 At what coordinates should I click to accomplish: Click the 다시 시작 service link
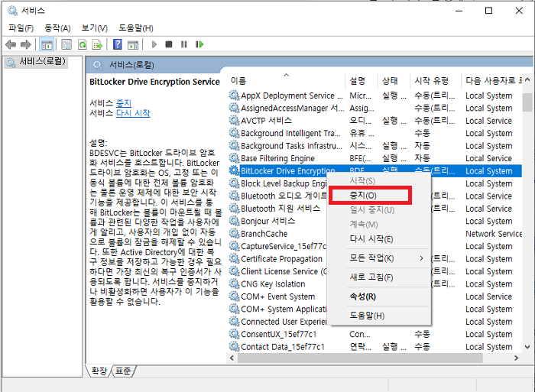tap(133, 113)
